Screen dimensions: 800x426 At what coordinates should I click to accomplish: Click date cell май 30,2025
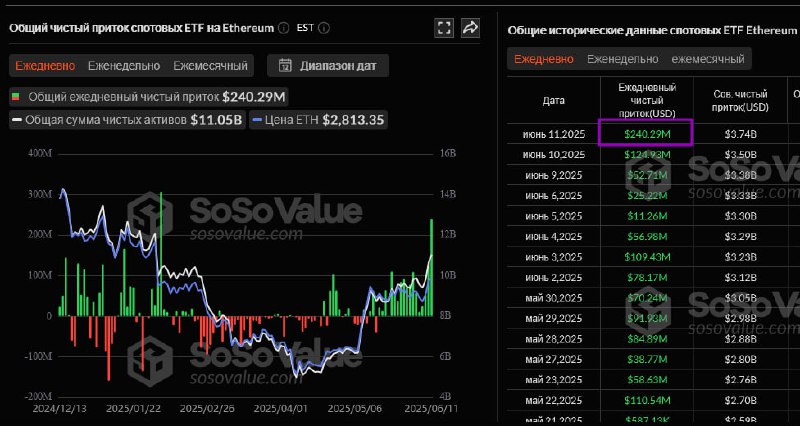[x=554, y=297]
